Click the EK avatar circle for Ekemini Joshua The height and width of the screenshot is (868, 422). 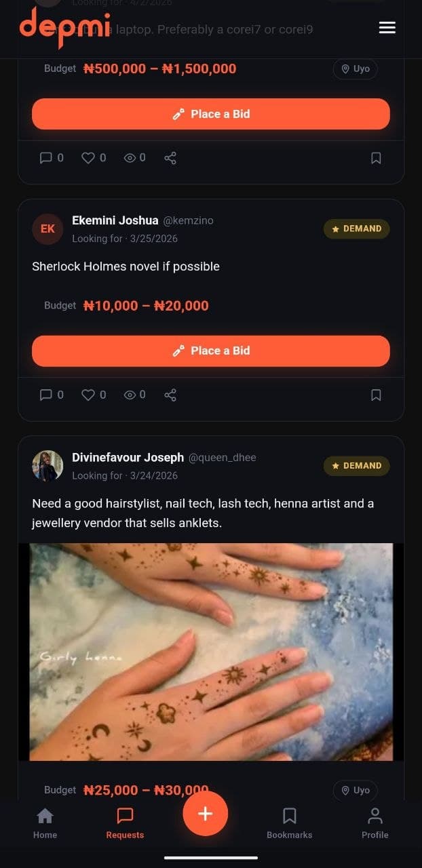tap(47, 229)
